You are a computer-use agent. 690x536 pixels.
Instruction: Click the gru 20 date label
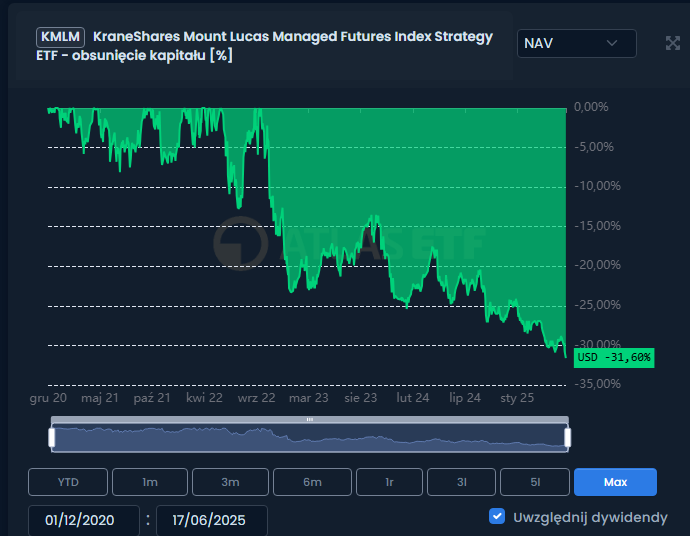(x=48, y=398)
